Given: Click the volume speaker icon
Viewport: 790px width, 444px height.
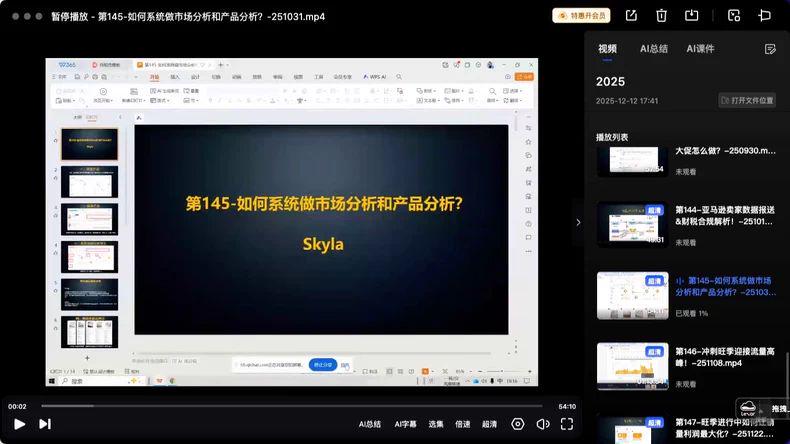Looking at the screenshot, I should tap(543, 424).
